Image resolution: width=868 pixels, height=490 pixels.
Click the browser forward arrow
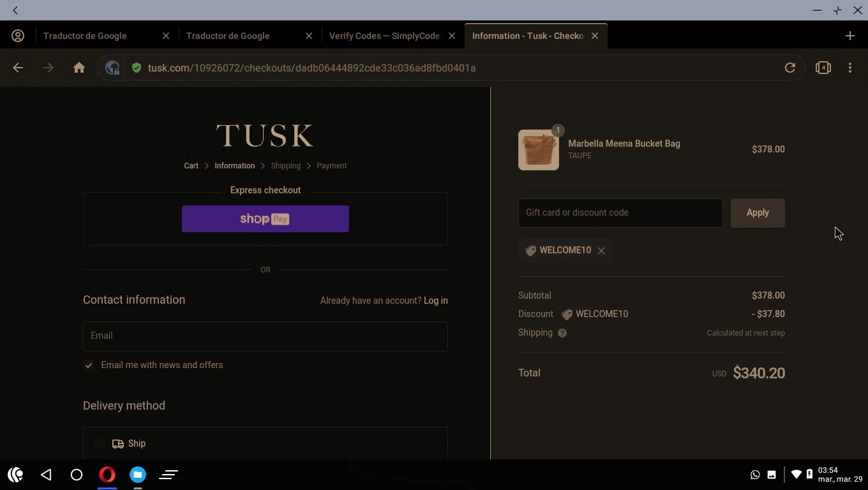click(x=49, y=68)
